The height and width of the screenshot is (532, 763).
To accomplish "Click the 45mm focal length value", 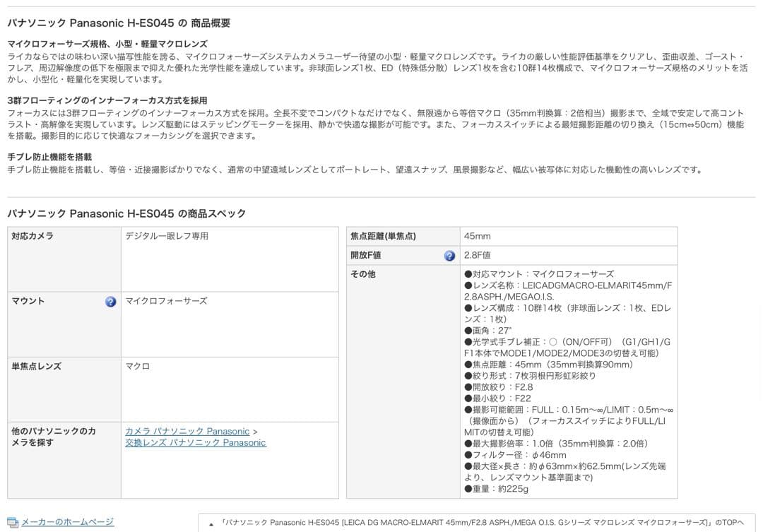I will (477, 237).
